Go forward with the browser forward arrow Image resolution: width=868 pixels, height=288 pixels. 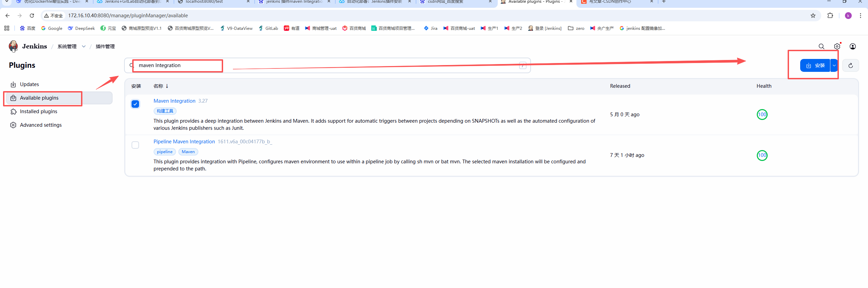coord(20,16)
